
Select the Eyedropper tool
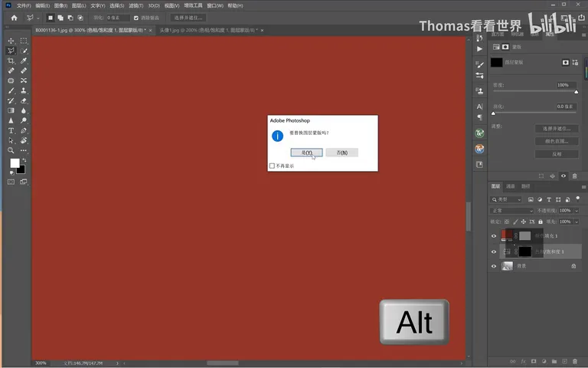(x=24, y=61)
